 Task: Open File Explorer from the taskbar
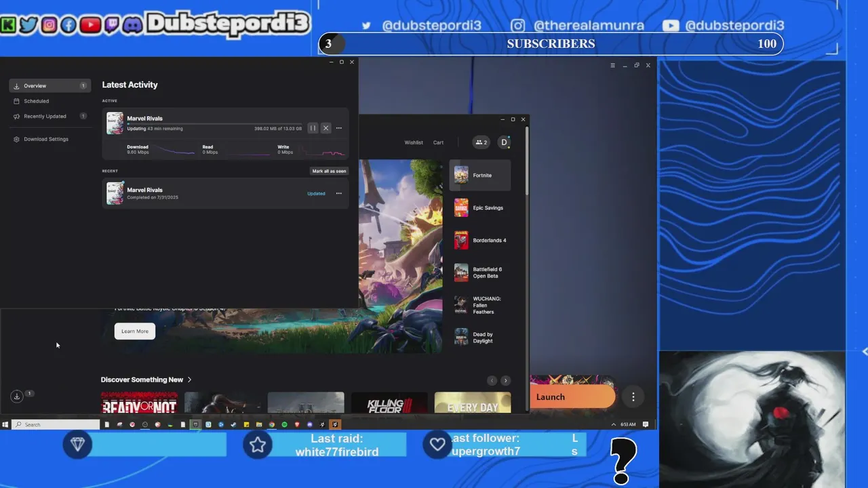coord(258,424)
